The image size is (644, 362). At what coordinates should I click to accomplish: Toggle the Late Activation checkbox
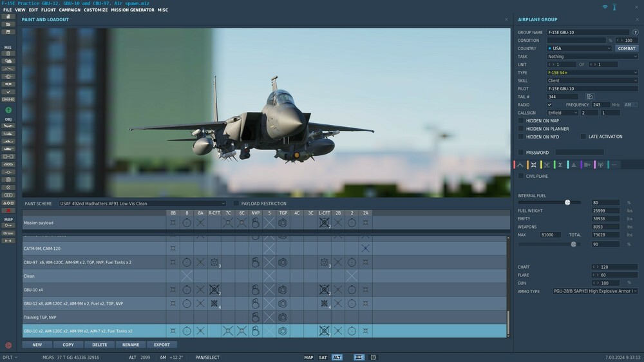(x=583, y=137)
